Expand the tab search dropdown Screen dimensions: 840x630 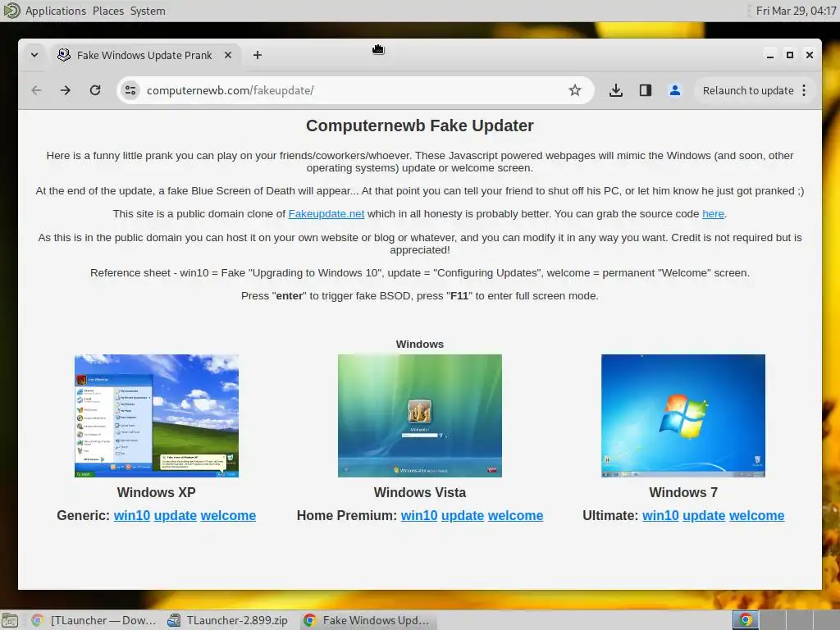pos(34,55)
